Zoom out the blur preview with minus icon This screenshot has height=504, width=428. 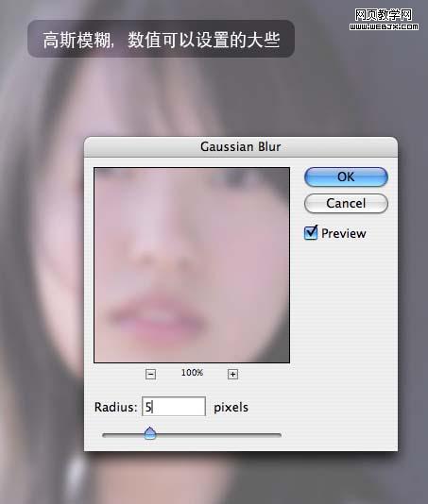[x=150, y=374]
